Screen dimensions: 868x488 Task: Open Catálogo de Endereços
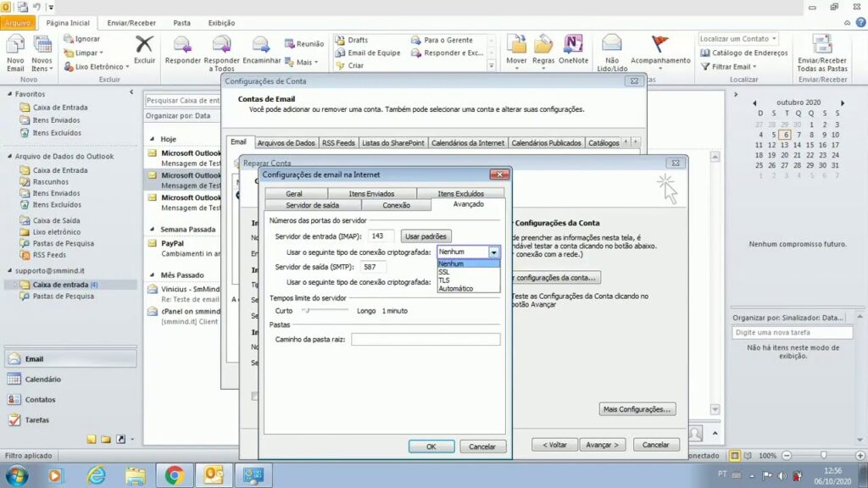[743, 53]
